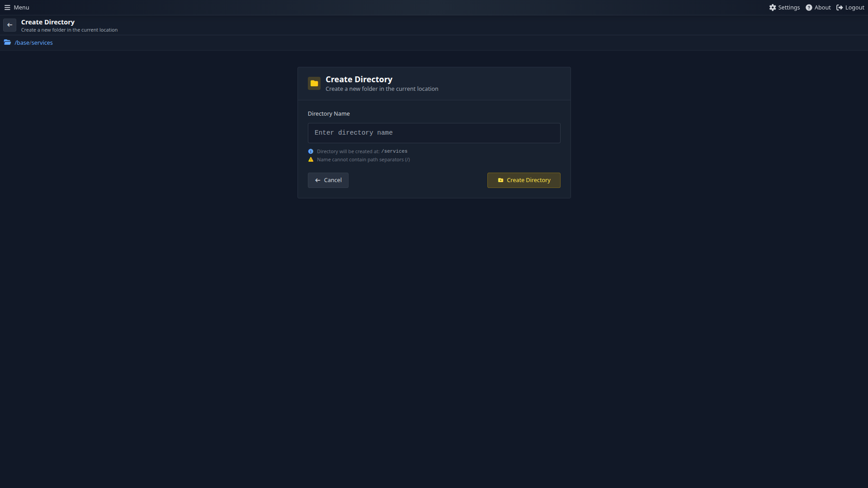Click the warning triangle about path separators
Screen dimensions: 868x488
click(311, 160)
